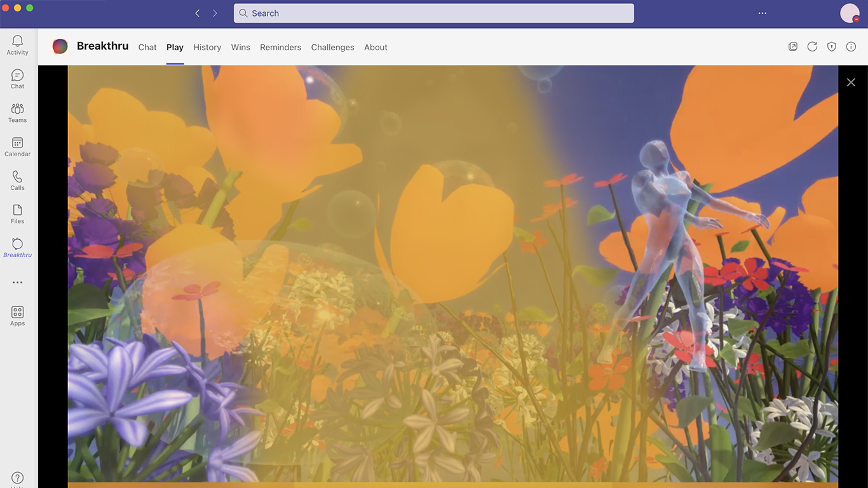Image resolution: width=868 pixels, height=488 pixels.
Task: Pop out the app in new window
Action: [793, 46]
